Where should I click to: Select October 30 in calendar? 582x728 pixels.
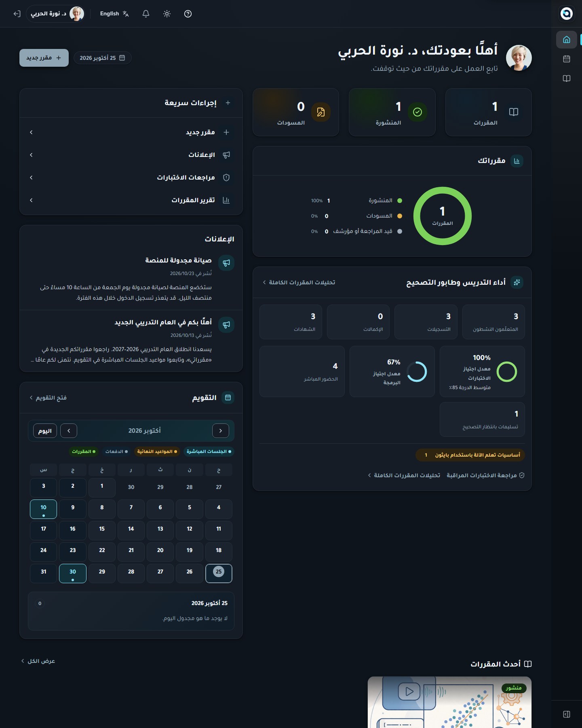point(73,574)
